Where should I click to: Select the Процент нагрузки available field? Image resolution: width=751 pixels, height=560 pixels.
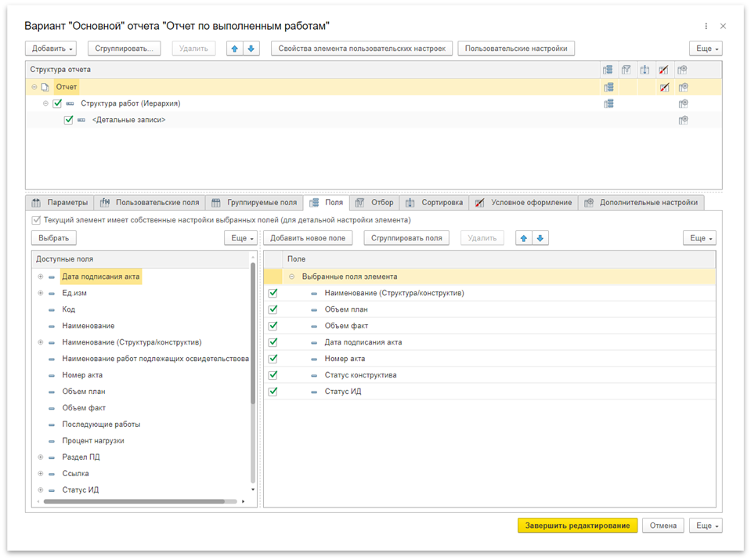(x=93, y=441)
